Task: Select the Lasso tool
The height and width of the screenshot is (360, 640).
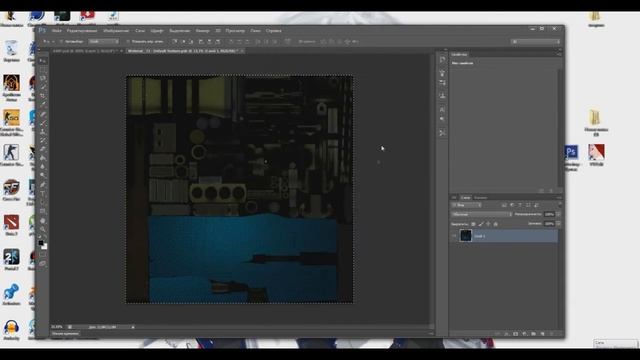Action: tap(43, 78)
